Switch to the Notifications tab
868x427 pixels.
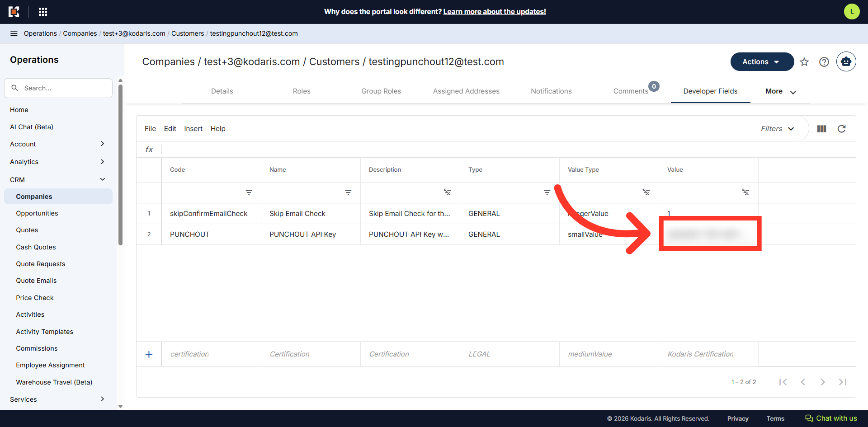tap(551, 91)
